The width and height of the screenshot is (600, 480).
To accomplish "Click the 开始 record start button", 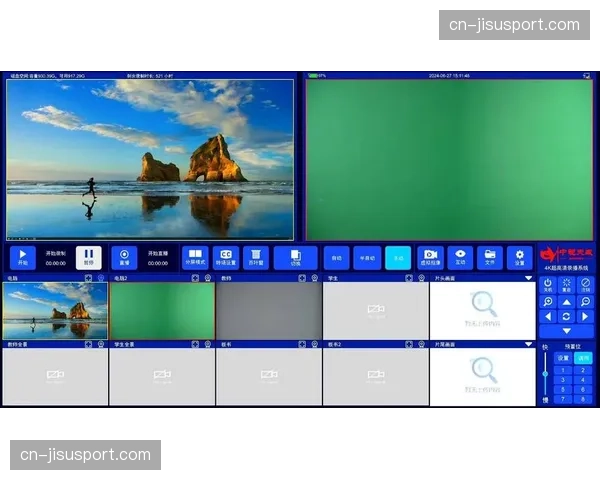I will (23, 257).
